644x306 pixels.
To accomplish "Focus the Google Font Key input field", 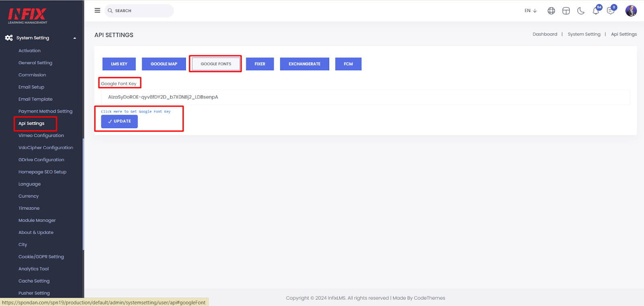I will [365, 97].
